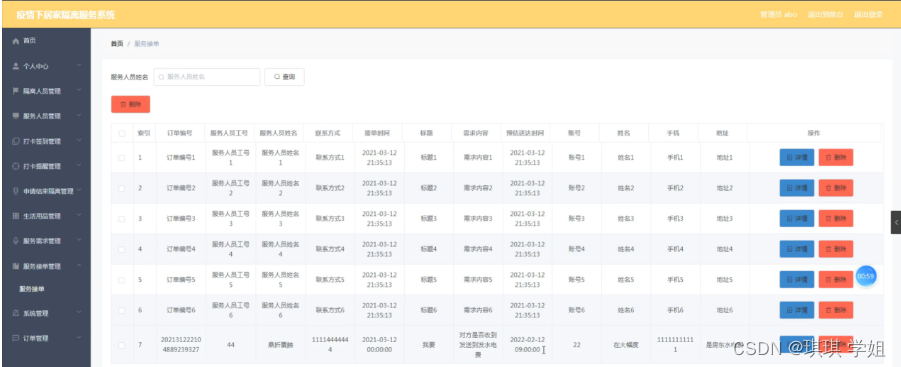Click the blue 00:59 floating timer bubble

point(865,276)
